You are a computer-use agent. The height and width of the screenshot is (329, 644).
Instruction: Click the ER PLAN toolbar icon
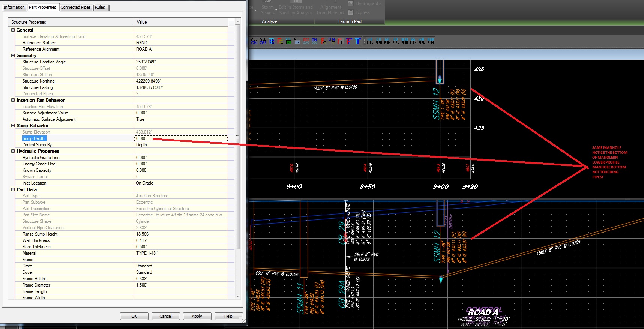pos(379,41)
